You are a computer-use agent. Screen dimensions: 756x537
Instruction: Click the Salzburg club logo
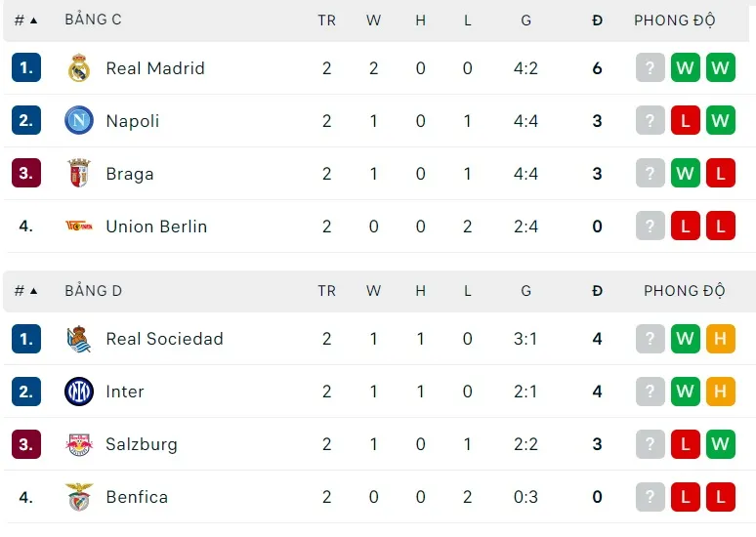pyautogui.click(x=79, y=444)
